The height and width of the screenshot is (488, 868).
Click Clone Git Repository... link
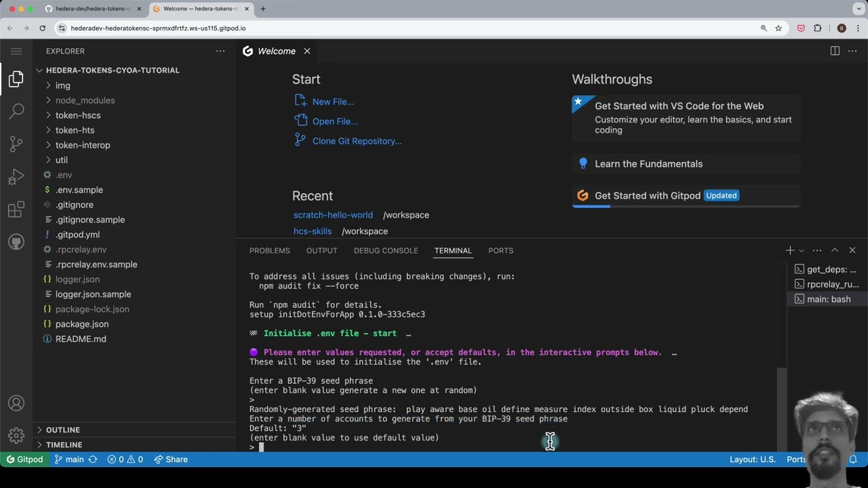[x=357, y=141]
